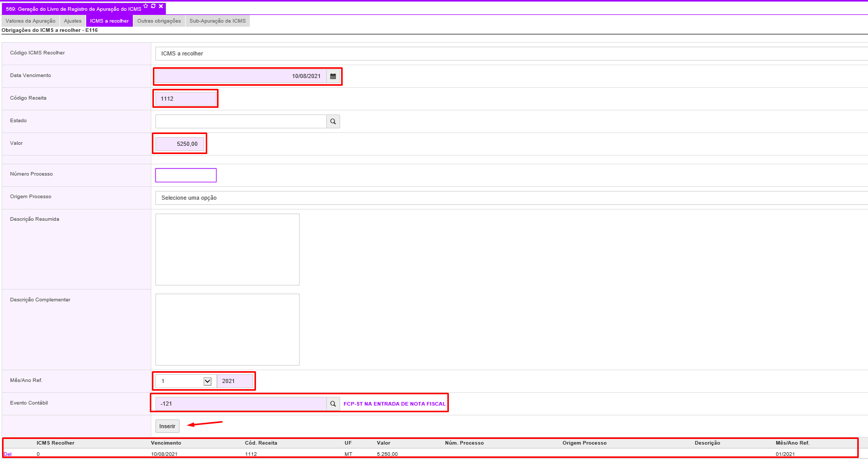Screen dimensions: 868x460
Task: Click the Núm. Processo column header
Action: 464,443
